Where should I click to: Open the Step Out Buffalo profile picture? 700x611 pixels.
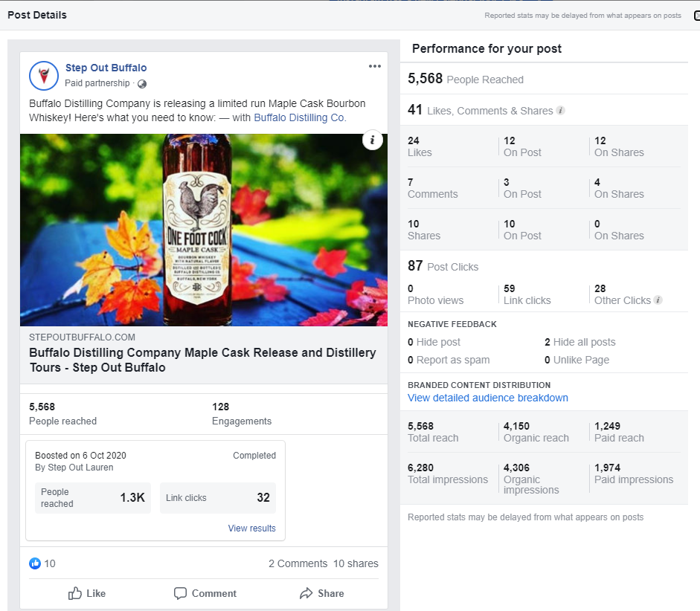44,76
